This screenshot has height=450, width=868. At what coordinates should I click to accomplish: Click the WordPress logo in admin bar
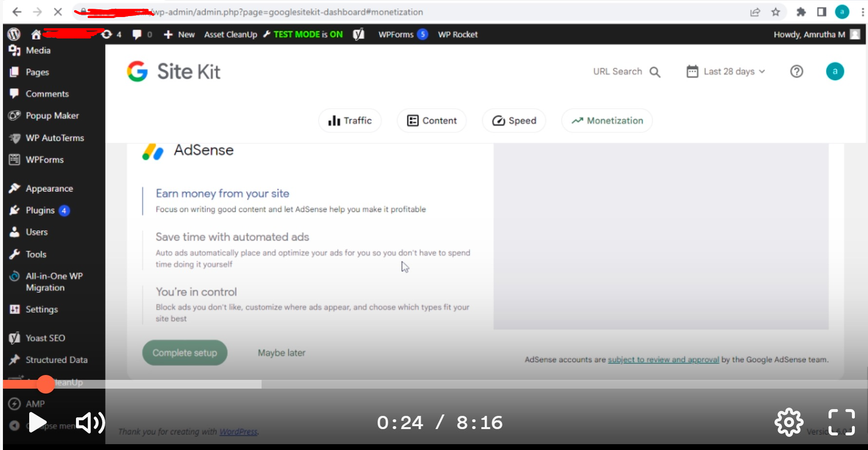pyautogui.click(x=14, y=34)
